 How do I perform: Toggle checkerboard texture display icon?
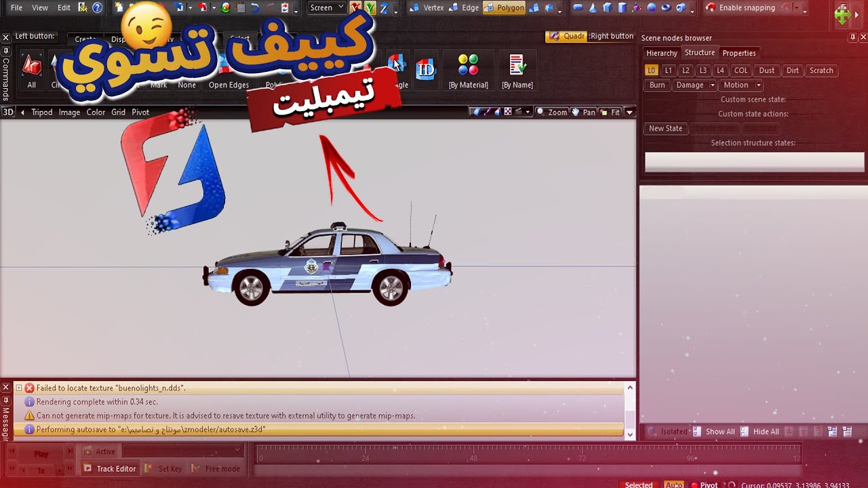point(507,112)
